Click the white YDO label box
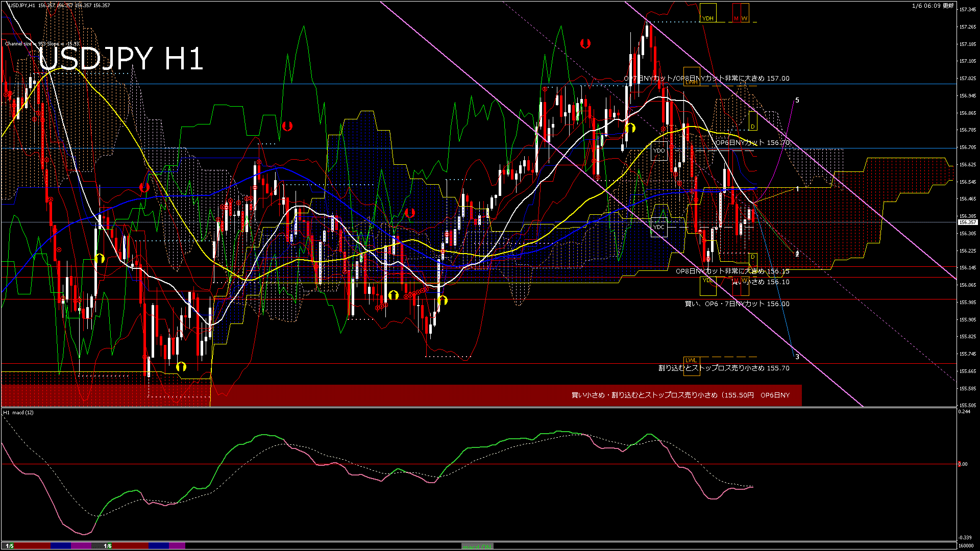This screenshot has height=551, width=980. [x=659, y=151]
